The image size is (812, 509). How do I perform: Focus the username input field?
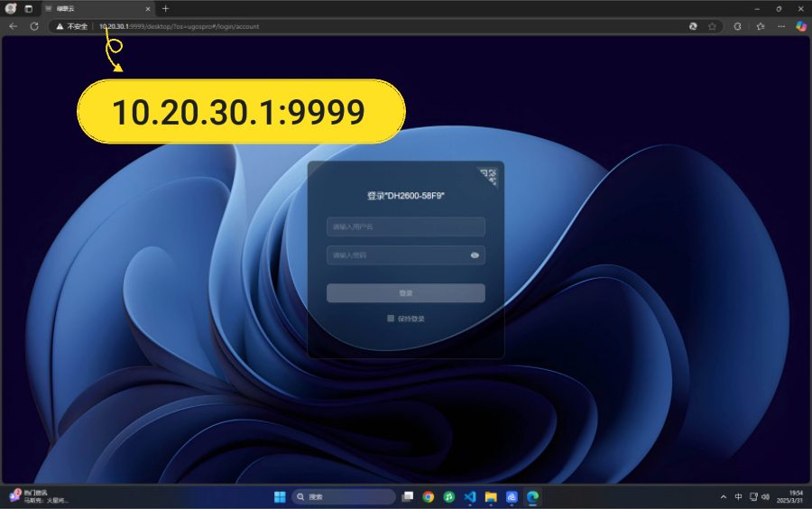405,227
